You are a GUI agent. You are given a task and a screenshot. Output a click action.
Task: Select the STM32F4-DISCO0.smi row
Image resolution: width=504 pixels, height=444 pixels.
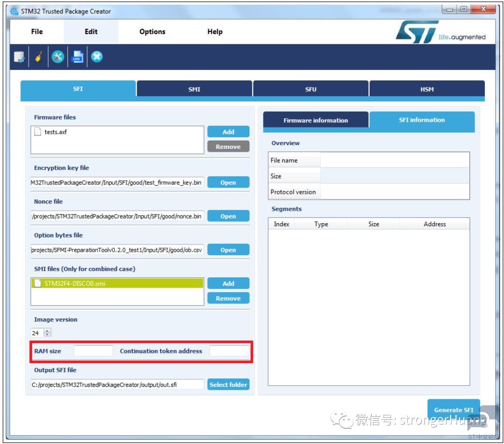tap(117, 283)
